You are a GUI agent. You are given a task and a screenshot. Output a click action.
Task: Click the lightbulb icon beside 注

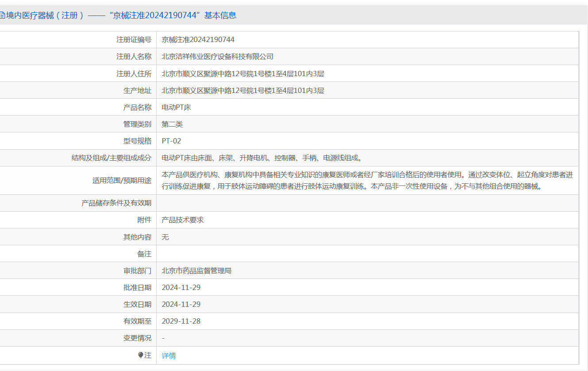coord(141,355)
